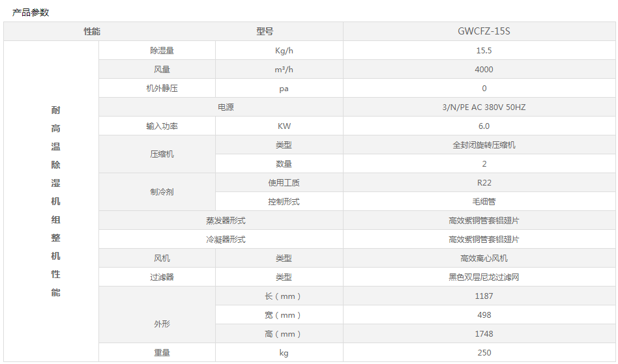The width and height of the screenshot is (618, 364).
Task: Click the 型号 column header
Action: coord(265,31)
